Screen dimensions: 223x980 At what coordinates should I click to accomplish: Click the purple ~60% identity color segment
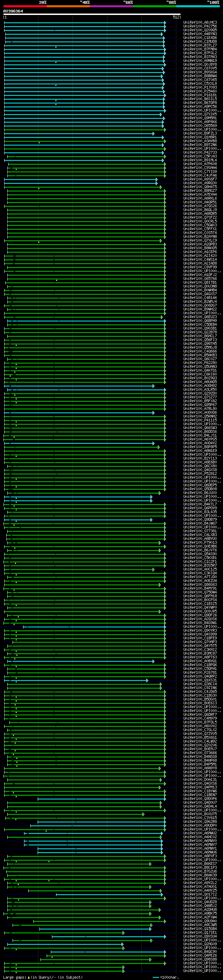point(111,7)
